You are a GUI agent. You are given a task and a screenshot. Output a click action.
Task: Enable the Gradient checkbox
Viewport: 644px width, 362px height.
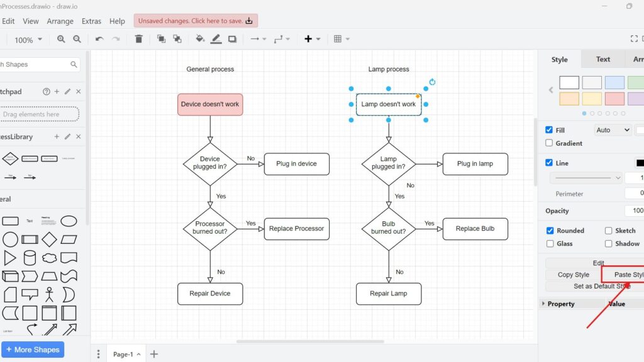coord(550,143)
